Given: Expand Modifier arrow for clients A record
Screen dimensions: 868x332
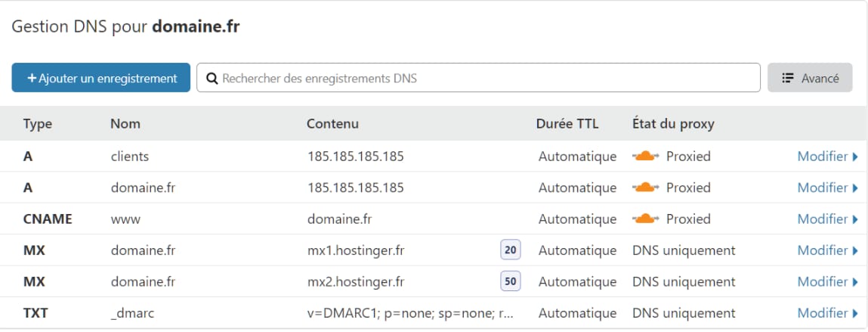Looking at the screenshot, I should (x=855, y=157).
